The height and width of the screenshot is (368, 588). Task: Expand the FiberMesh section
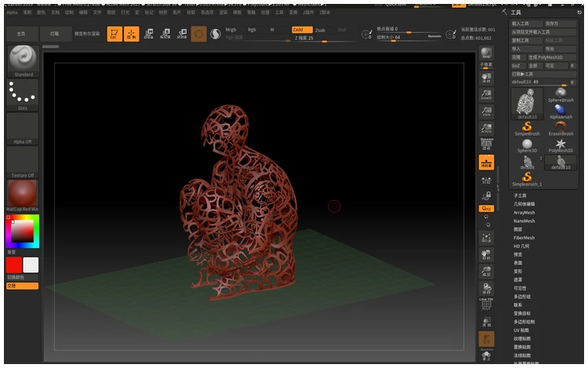(x=524, y=238)
